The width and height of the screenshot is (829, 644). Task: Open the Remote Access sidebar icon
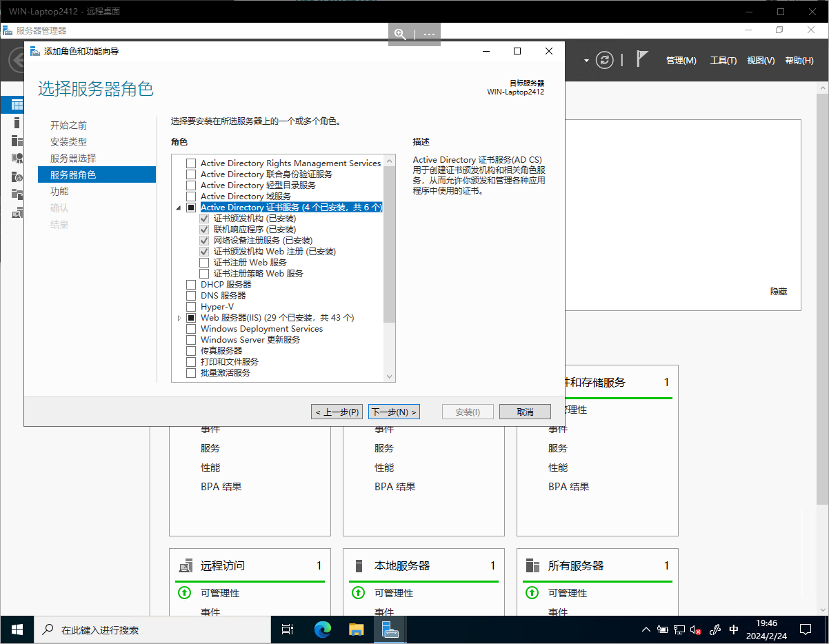tap(17, 212)
